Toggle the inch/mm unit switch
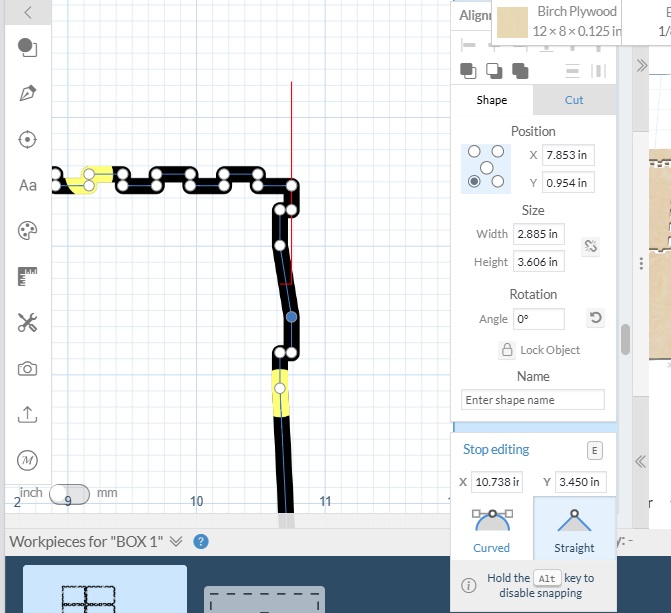Screen dimensions: 671x613 tap(68, 493)
